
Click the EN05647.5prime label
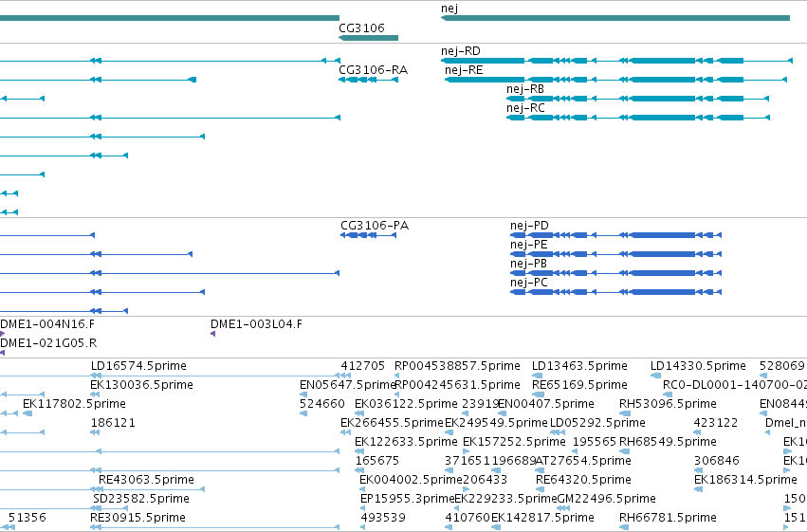347,385
